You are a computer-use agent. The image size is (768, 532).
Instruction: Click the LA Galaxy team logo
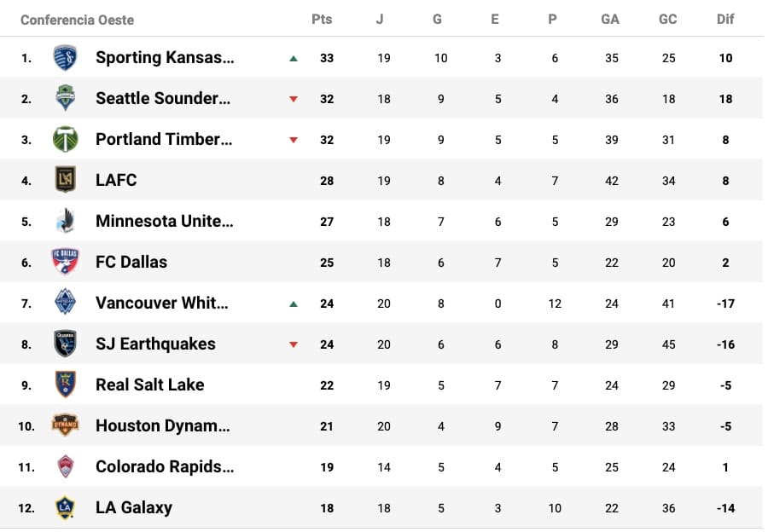pos(65,507)
